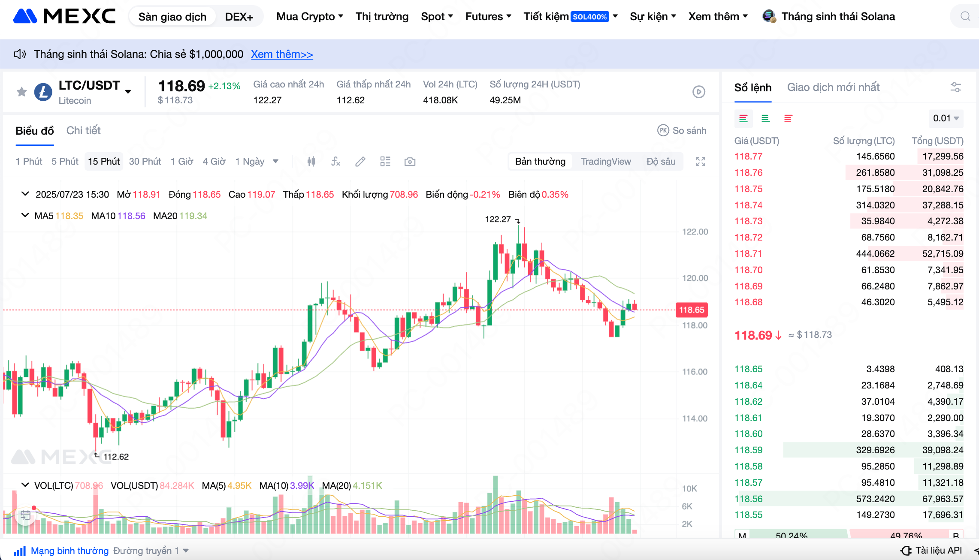Screen dimensions: 979x560
Task: Click the 118.65 current price label
Action: click(692, 310)
